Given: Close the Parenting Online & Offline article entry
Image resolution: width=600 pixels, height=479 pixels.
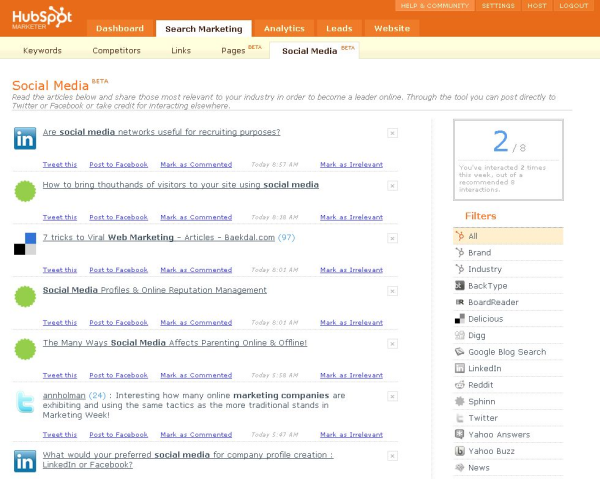Looking at the screenshot, I should 392,343.
